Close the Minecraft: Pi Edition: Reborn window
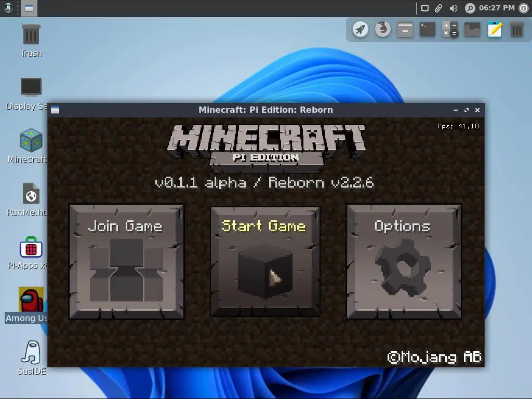This screenshot has height=399, width=532. [477, 110]
